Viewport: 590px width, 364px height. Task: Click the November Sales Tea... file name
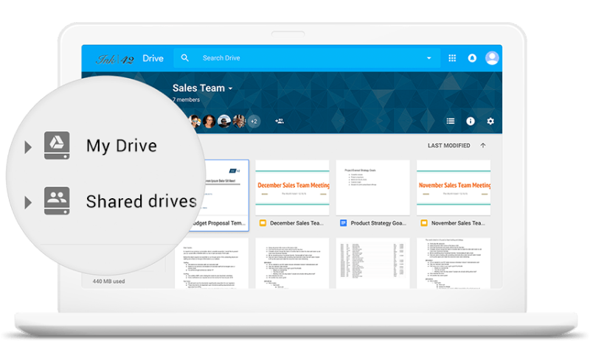458,223
